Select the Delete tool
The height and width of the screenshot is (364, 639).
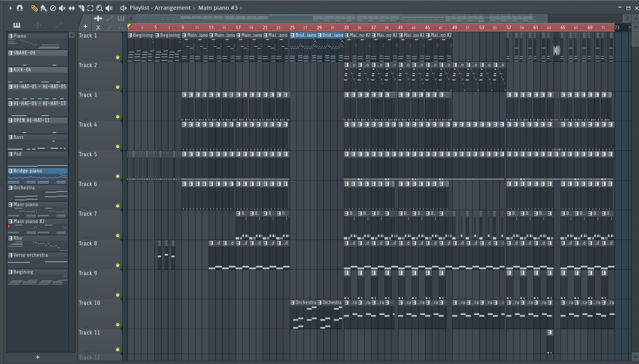(53, 8)
